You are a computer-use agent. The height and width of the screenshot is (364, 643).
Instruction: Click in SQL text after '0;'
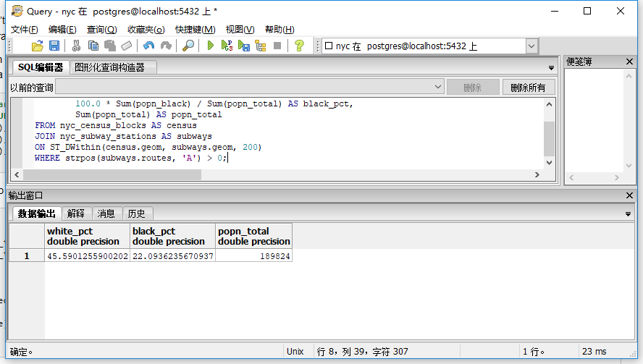click(x=227, y=158)
